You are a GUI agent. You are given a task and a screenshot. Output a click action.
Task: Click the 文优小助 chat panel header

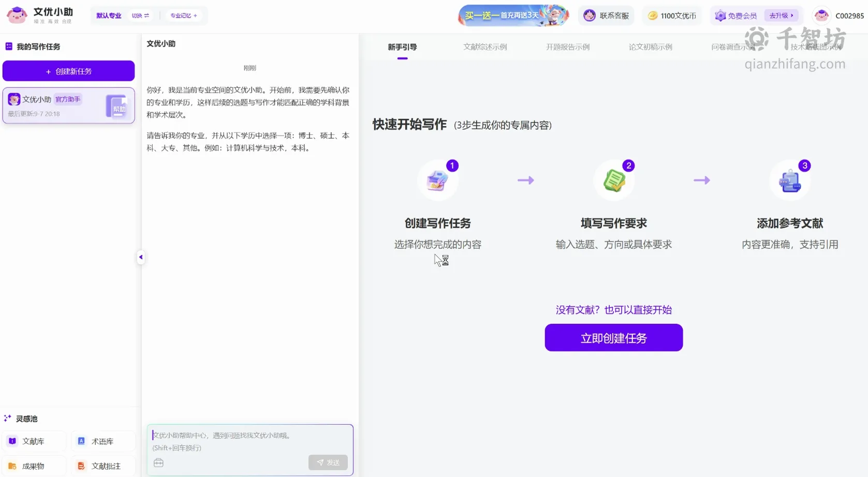[161, 43]
